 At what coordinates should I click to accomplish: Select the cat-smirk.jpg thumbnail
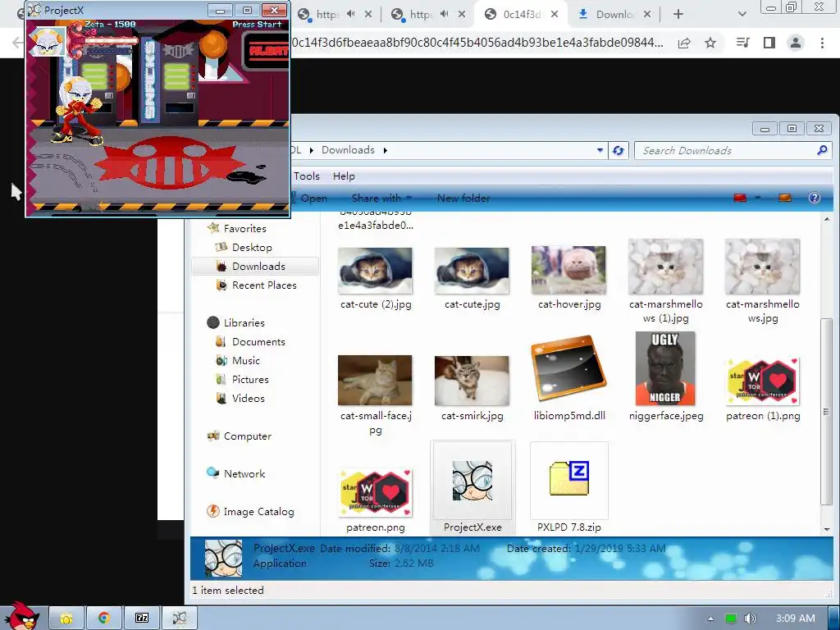point(472,381)
